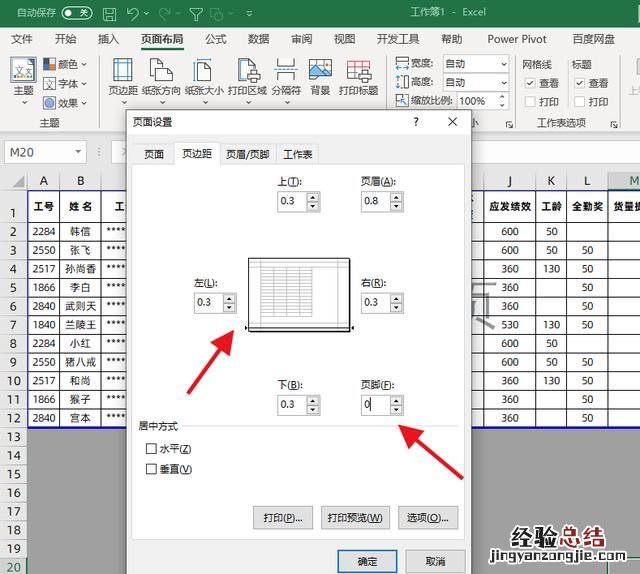This screenshot has width=640, height=574.
Task: Switch to the 页眉/页脚 dialog tab
Action: point(247,154)
